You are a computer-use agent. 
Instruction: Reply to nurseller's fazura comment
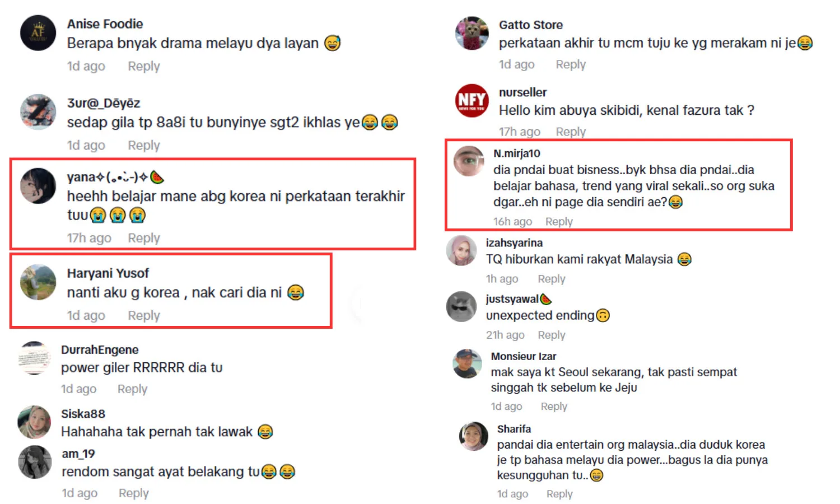tap(571, 132)
